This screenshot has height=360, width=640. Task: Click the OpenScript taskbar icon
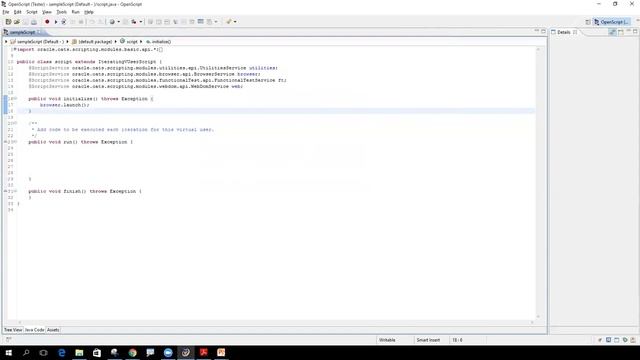click(186, 353)
